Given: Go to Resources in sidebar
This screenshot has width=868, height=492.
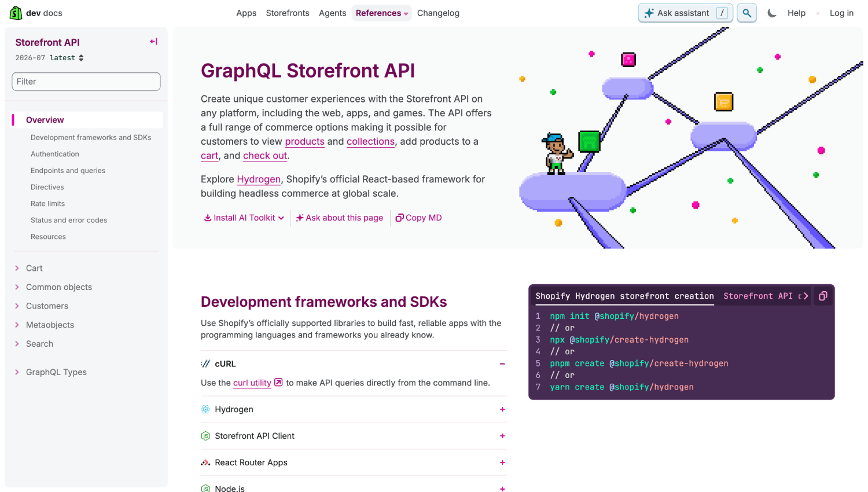Looking at the screenshot, I should pos(48,237).
